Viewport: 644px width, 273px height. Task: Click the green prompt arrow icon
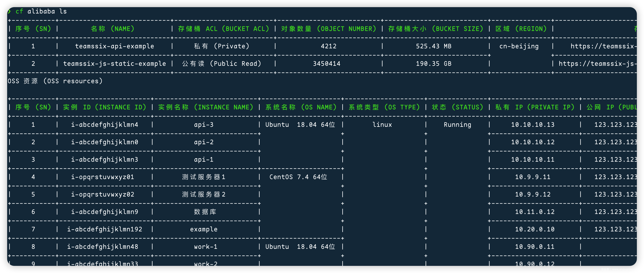click(10, 11)
